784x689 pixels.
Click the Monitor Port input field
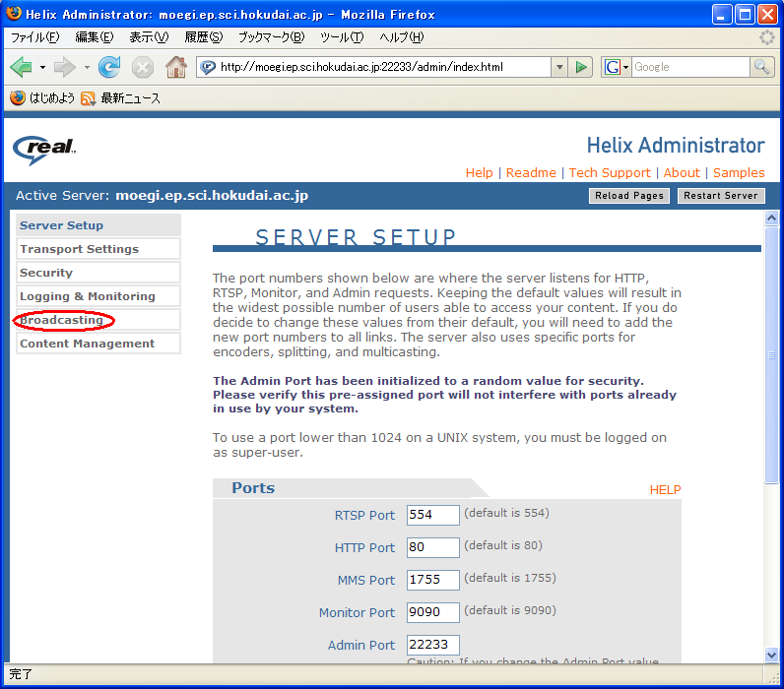[433, 612]
